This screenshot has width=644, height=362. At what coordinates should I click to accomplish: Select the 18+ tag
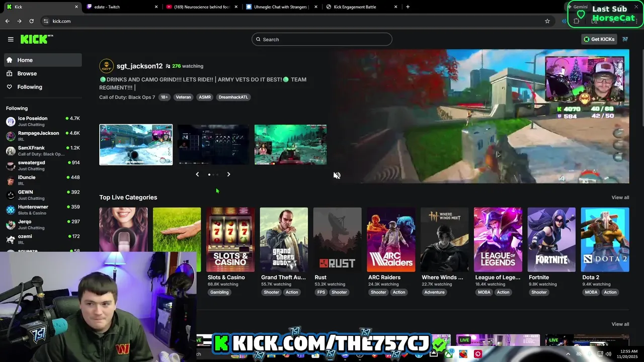click(x=164, y=97)
